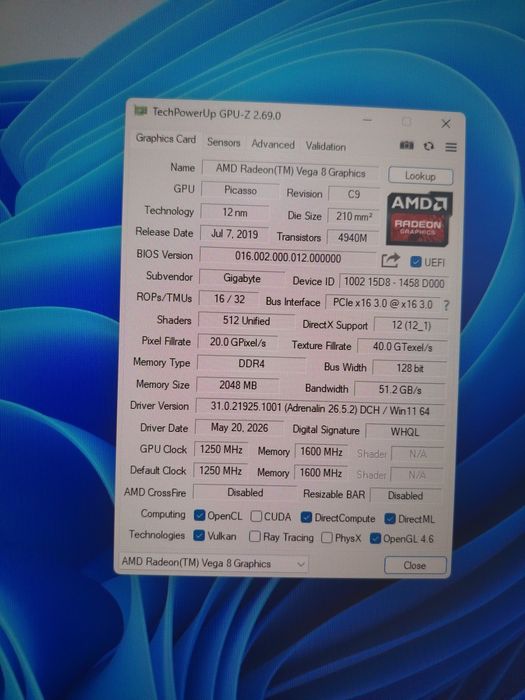The width and height of the screenshot is (525, 700).
Task: Click the Driver Date field May 20, 2026
Action: pyautogui.click(x=239, y=428)
